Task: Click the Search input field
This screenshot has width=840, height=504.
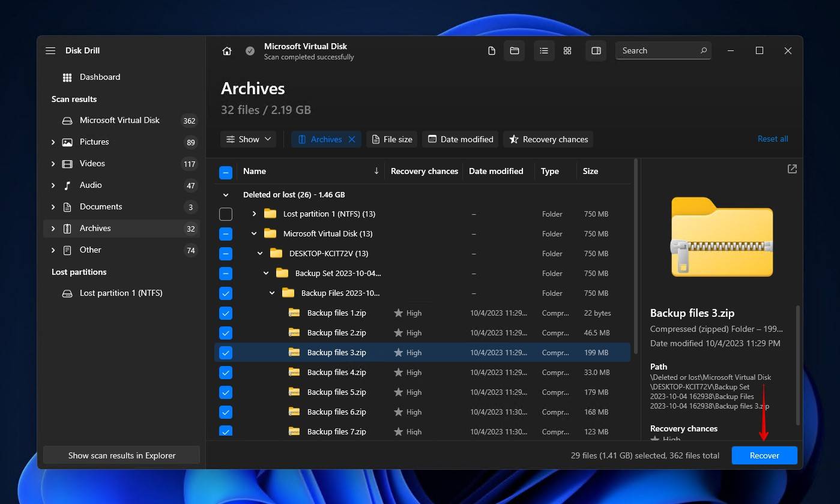Action: point(657,51)
